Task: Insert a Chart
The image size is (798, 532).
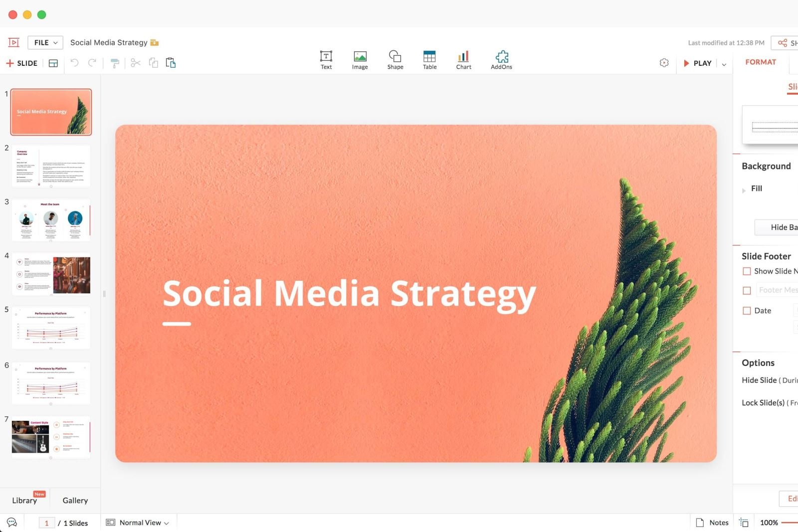Action: pos(463,60)
